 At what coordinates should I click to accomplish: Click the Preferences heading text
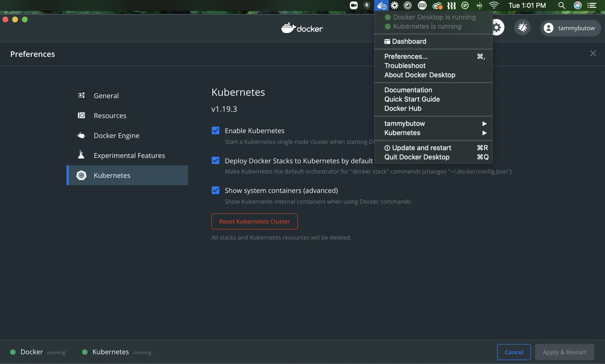coord(32,54)
